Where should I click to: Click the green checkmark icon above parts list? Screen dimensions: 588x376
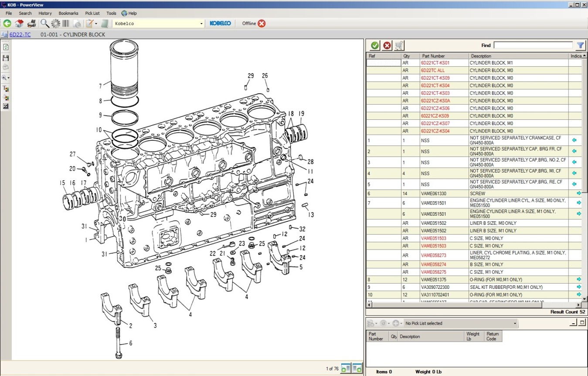375,45
